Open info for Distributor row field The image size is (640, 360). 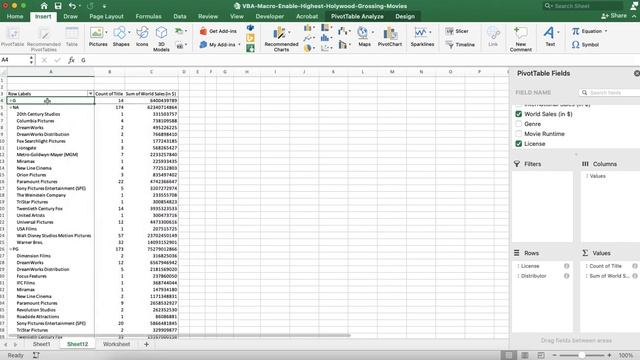point(567,276)
